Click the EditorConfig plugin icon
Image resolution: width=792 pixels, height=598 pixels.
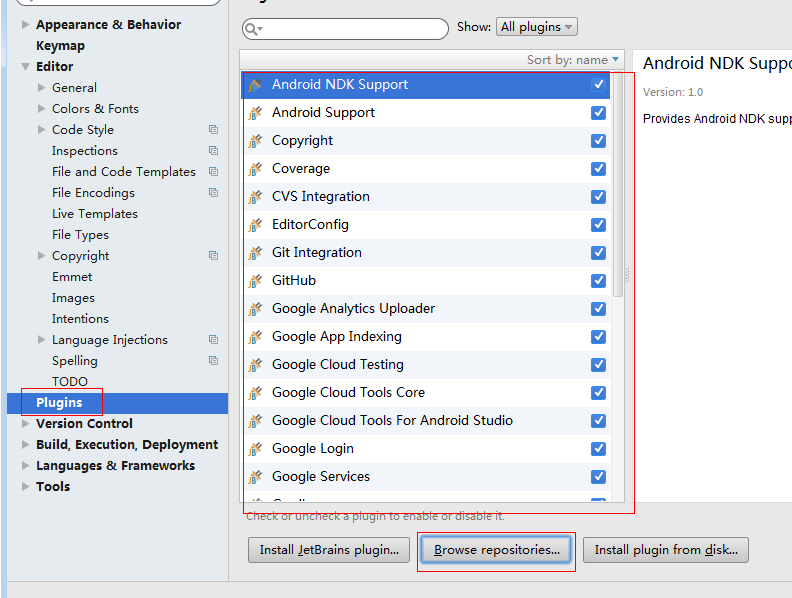click(x=256, y=225)
